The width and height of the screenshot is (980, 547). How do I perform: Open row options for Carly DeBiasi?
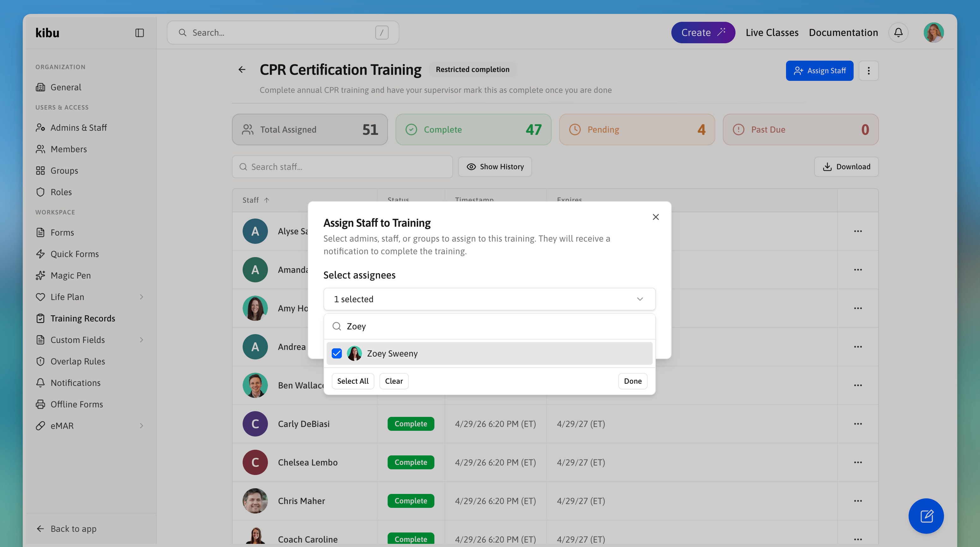click(858, 424)
